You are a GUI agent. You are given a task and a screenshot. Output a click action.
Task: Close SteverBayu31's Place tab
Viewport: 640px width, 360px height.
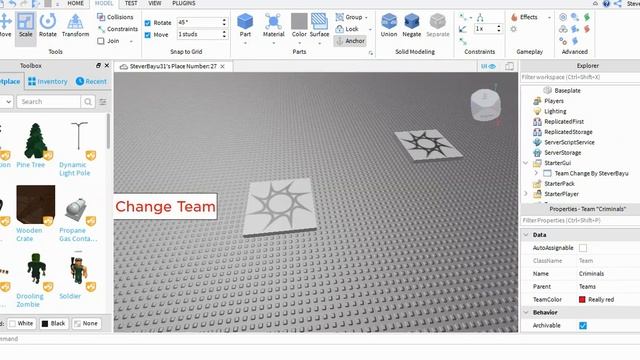tap(222, 66)
